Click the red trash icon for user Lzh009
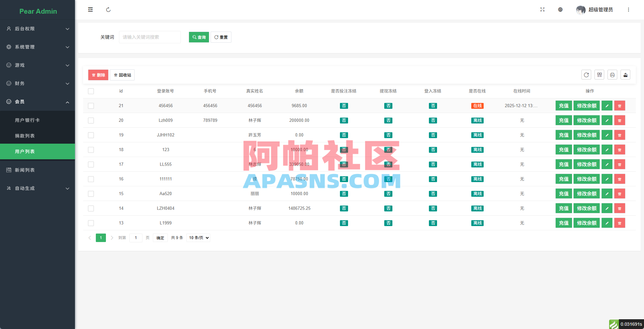This screenshot has width=644, height=329. pos(620,121)
